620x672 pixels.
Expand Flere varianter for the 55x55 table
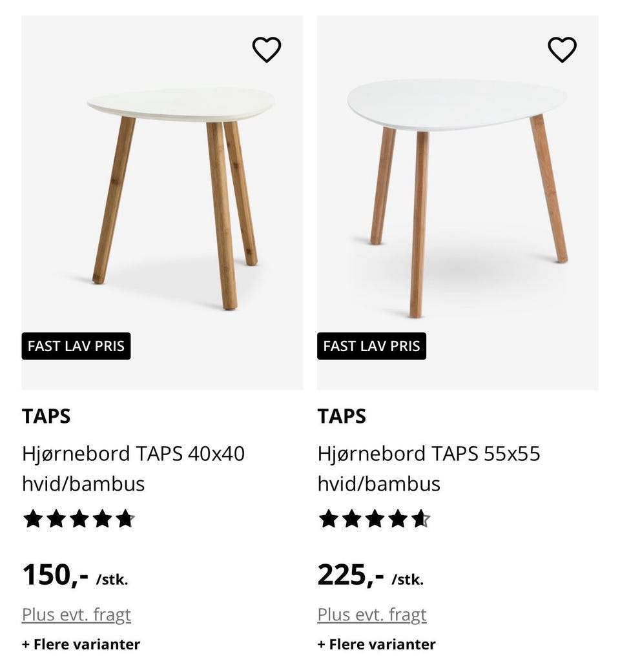click(377, 644)
